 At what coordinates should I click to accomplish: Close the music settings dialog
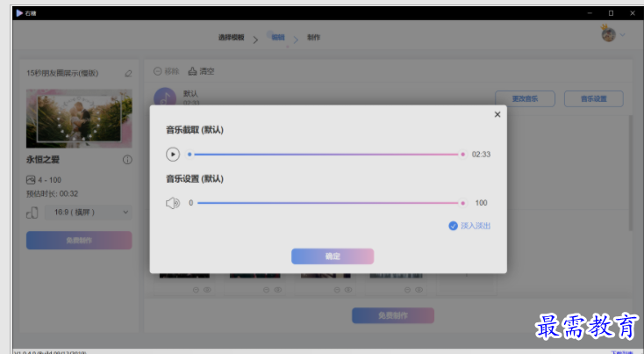[x=497, y=114]
